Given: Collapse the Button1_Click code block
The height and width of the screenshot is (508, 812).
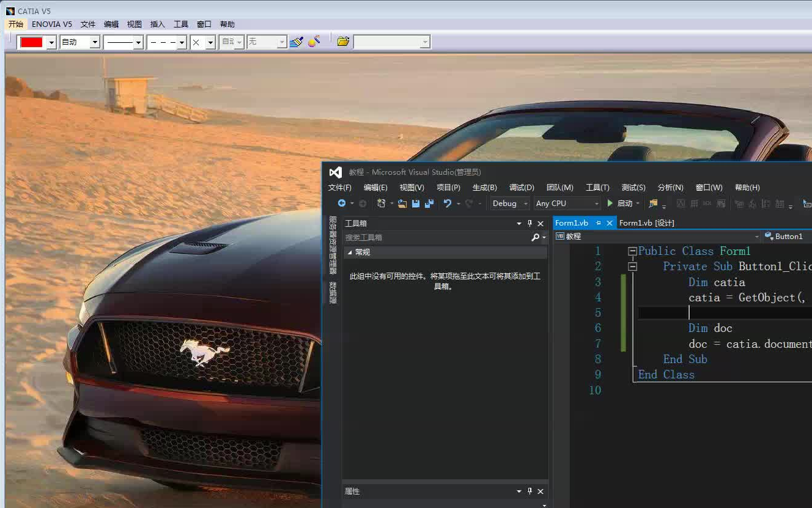Looking at the screenshot, I should point(633,267).
